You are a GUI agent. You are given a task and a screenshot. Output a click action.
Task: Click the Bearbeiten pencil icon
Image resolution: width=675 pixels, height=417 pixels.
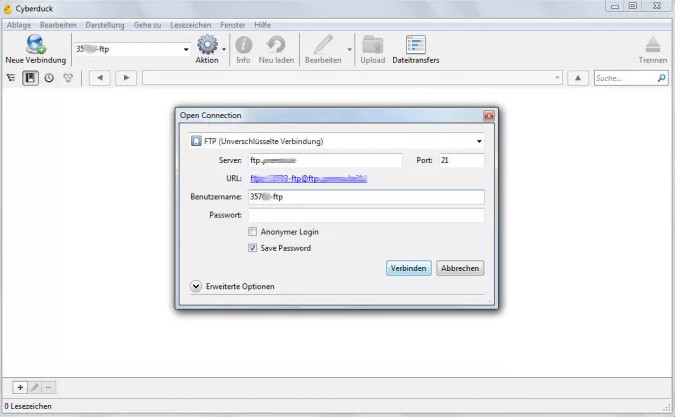pos(323,45)
